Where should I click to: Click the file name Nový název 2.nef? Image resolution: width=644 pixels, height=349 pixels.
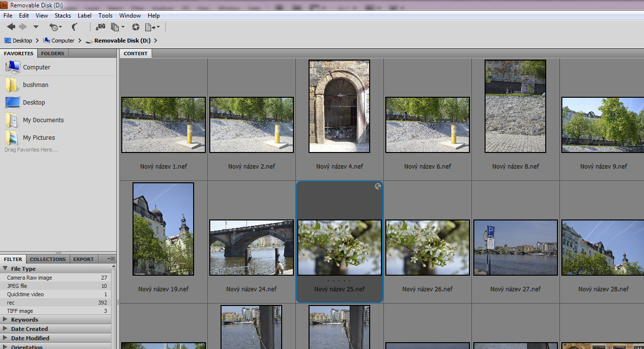pyautogui.click(x=251, y=167)
